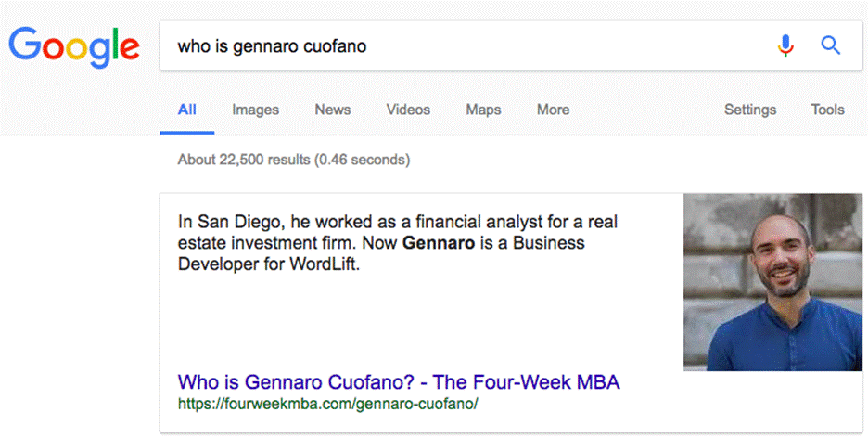Switch to the Images tab

[x=255, y=109]
